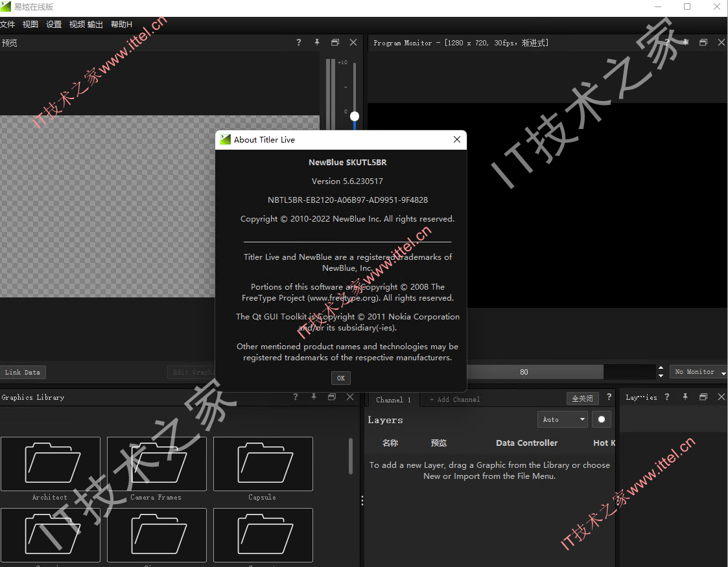This screenshot has height=567, width=728.
Task: Toggle the white circle button beside Auto
Action: tap(601, 419)
